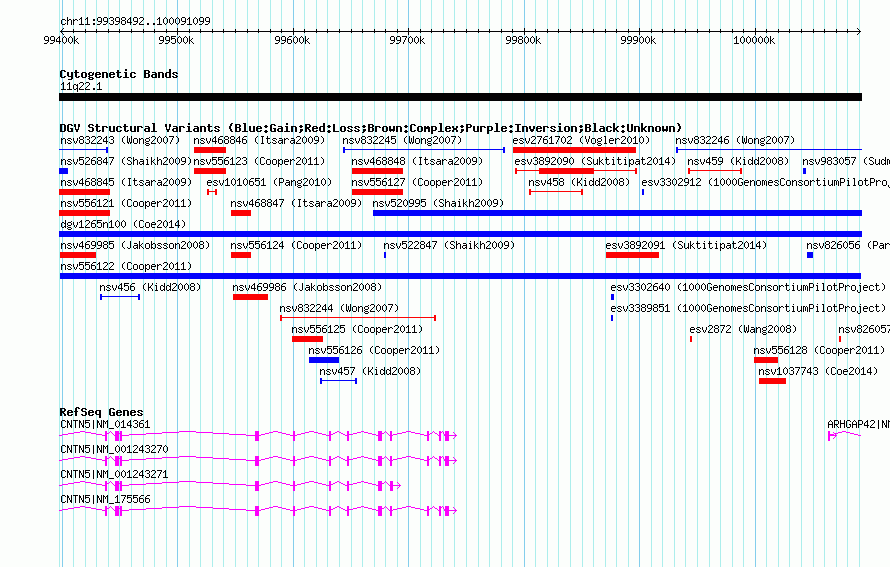Viewport: 890px width, 567px height.
Task: Select the nsv1037743 red loss bar
Action: pos(772,381)
